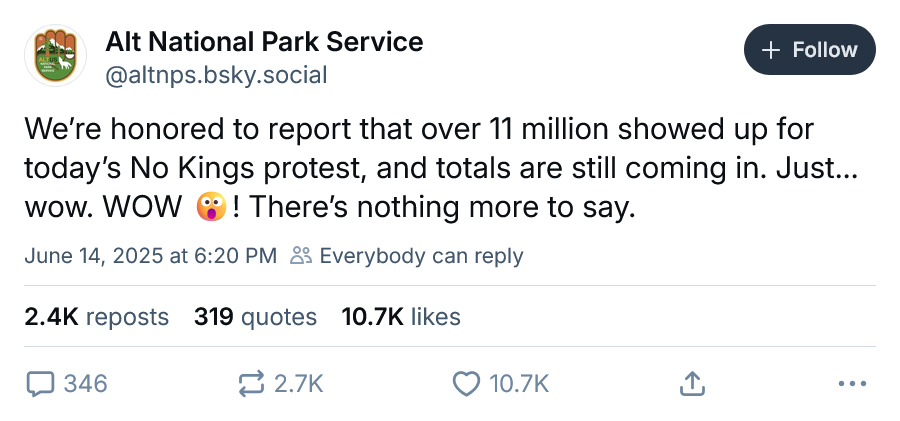Open the @altnps.bsky.social handle link

[216, 75]
